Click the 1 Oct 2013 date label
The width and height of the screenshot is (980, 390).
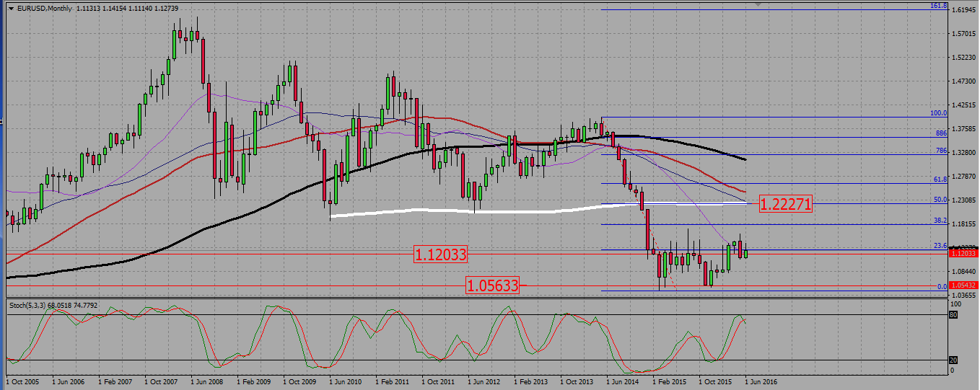[x=578, y=382]
